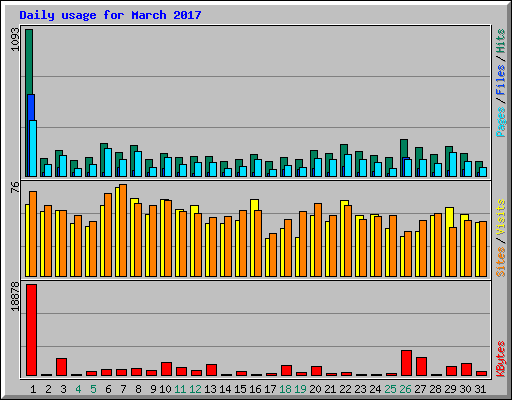Click the orange bar for day 19
Screen dimensions: 512x400
[303, 244]
